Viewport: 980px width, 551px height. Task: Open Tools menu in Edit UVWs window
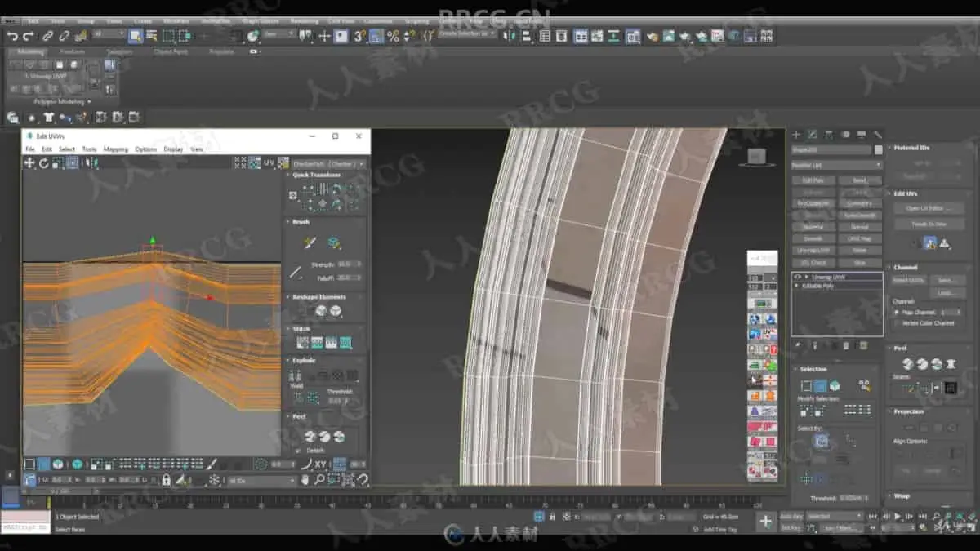tap(89, 149)
